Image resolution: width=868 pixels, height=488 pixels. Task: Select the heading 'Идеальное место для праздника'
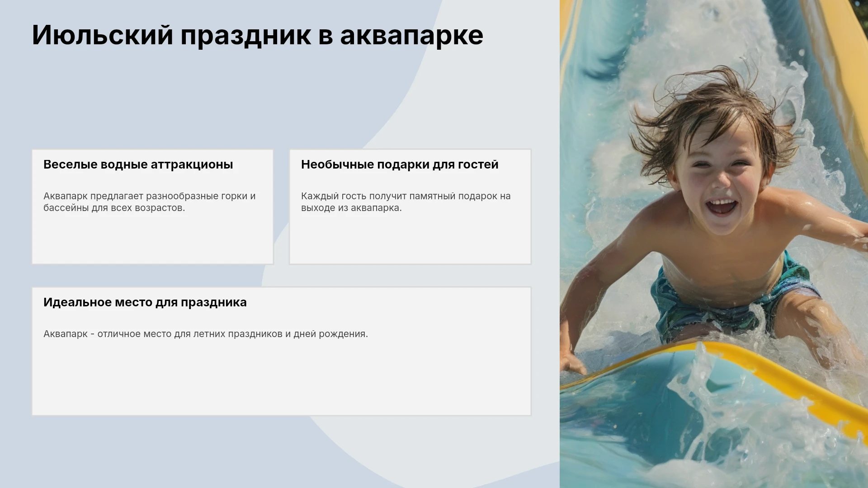click(x=145, y=302)
